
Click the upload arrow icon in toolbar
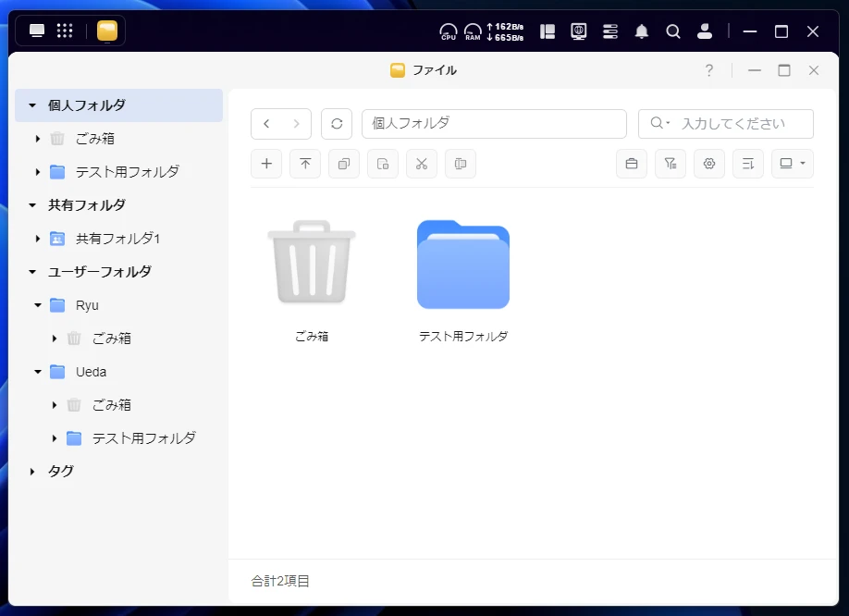305,164
